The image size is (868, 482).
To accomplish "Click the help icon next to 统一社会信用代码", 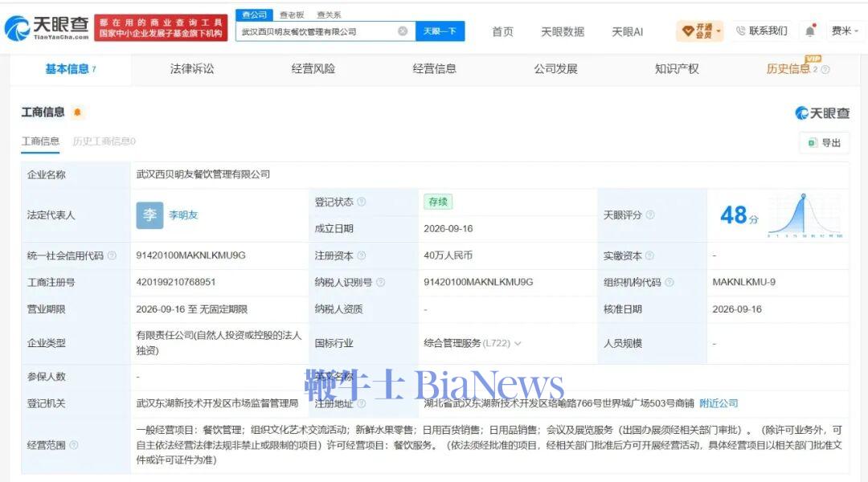I will click(112, 255).
